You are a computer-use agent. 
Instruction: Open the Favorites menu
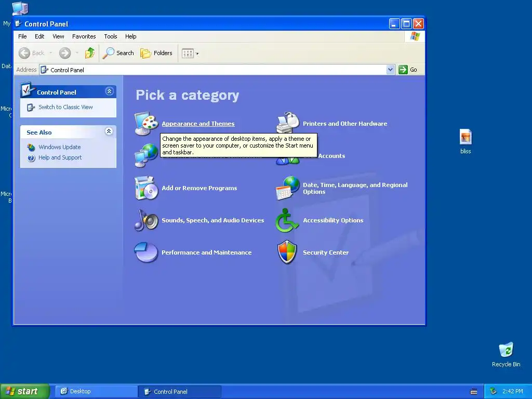click(84, 36)
